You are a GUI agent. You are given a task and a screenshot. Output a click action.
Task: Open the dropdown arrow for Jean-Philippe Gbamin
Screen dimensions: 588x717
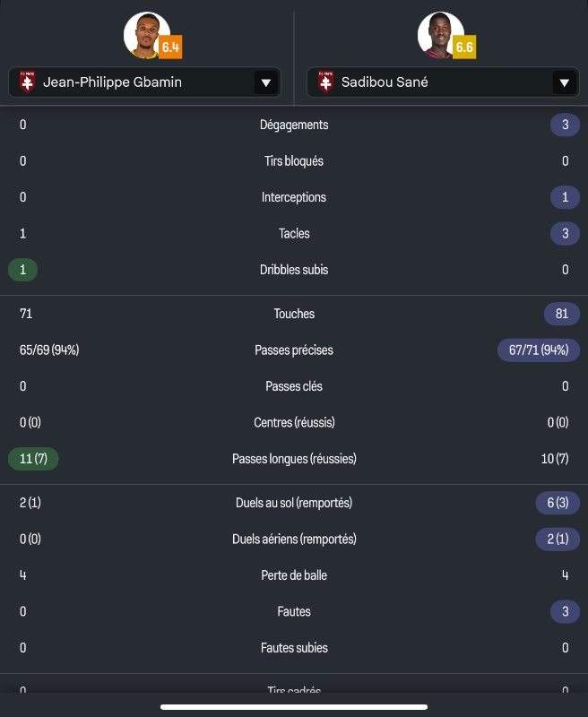[265, 83]
